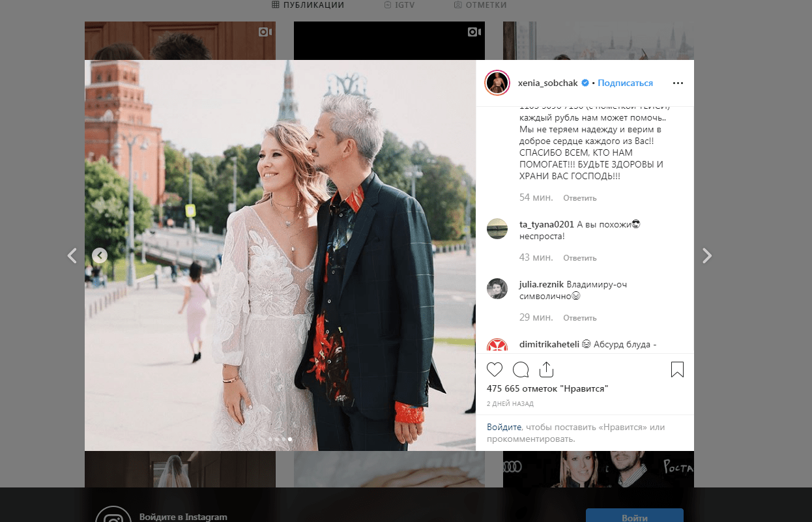Click the share post icon
Viewport: 812px width, 522px height.
click(546, 370)
